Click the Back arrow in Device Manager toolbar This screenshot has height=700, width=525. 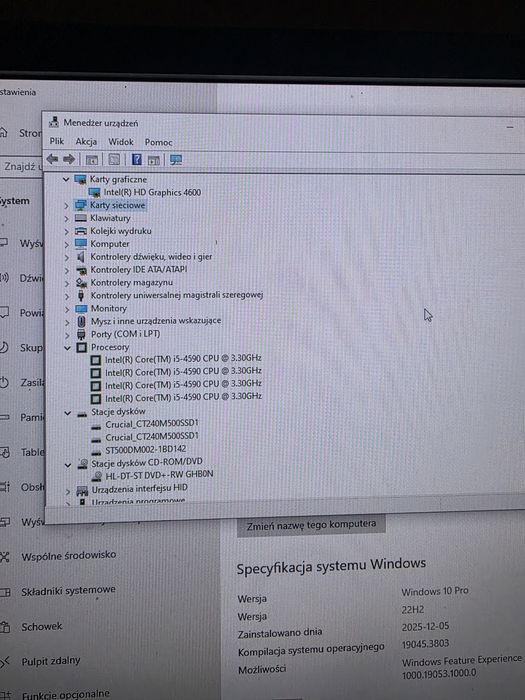coord(52,159)
